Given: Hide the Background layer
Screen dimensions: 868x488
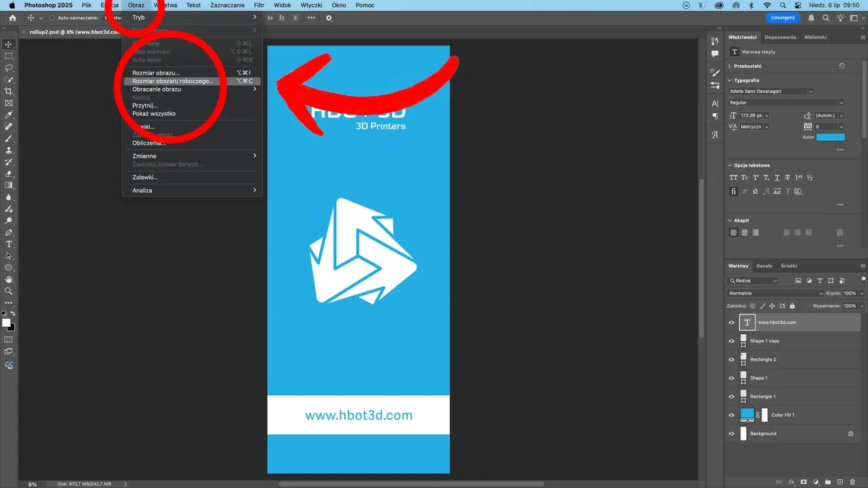Looking at the screenshot, I should [x=731, y=433].
